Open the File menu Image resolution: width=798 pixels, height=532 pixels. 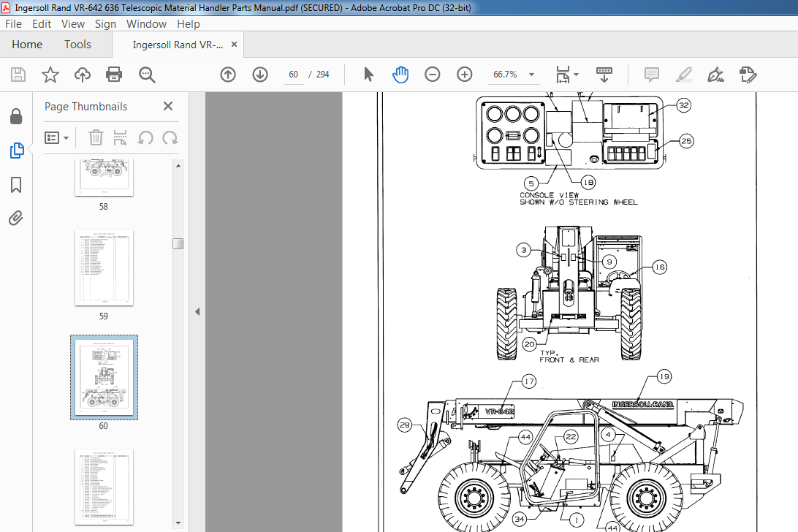click(13, 24)
